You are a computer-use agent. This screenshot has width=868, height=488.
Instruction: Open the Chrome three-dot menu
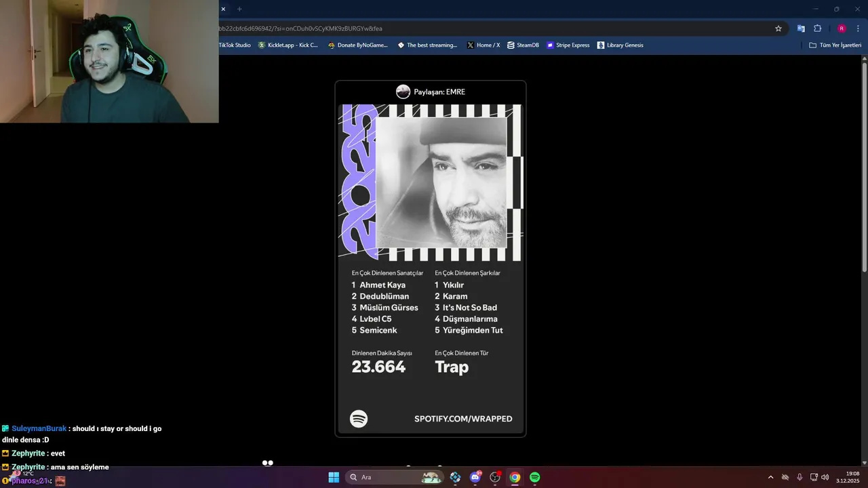pos(859,28)
